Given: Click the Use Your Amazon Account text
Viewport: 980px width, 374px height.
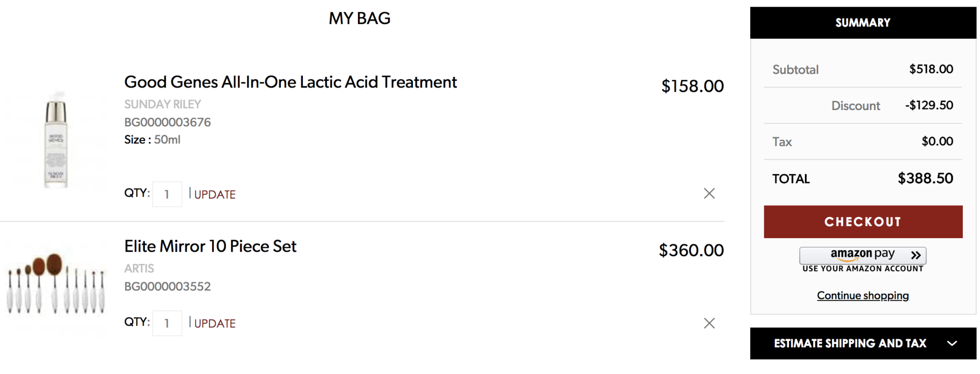Looking at the screenshot, I should click(863, 269).
